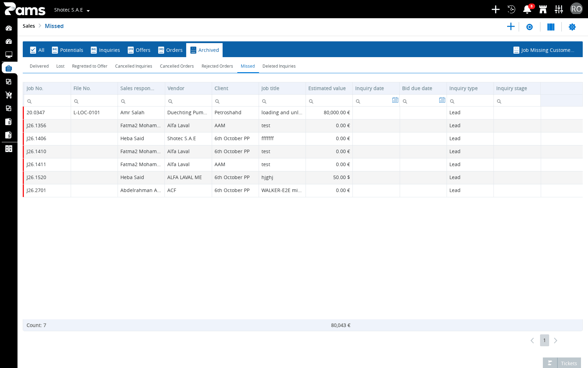Screen dimensions: 588x368
Task: Open the Regretted to Offer sub-tab
Action: pos(90,66)
